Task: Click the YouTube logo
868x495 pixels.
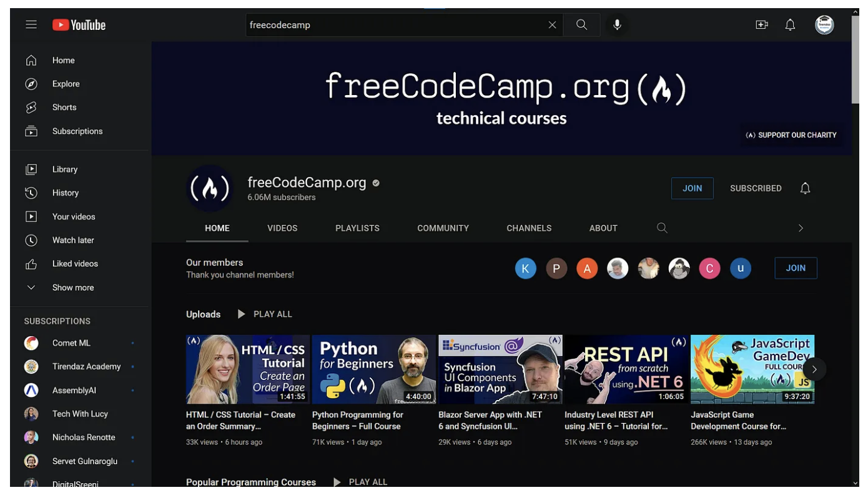Action: (x=79, y=25)
